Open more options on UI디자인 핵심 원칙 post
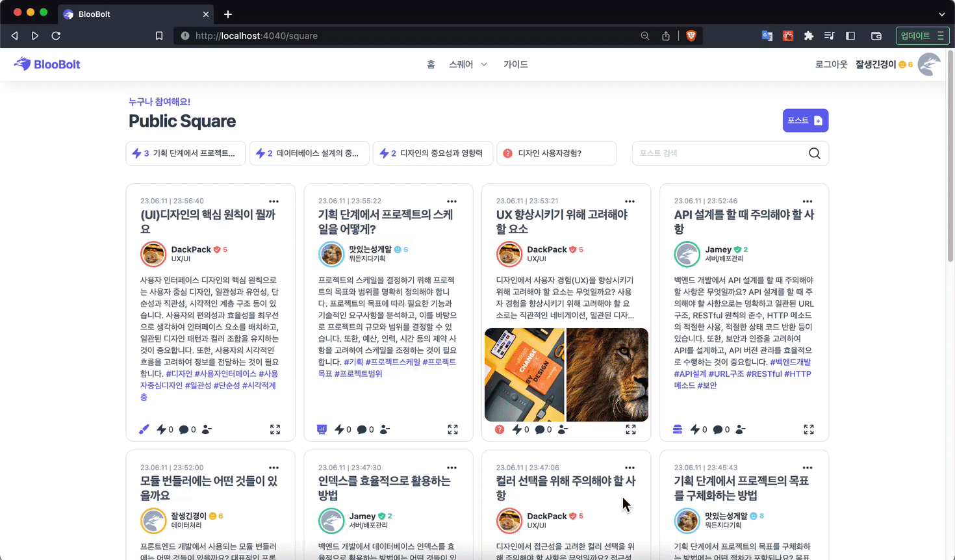Viewport: 955px width, 560px height. coord(274,201)
